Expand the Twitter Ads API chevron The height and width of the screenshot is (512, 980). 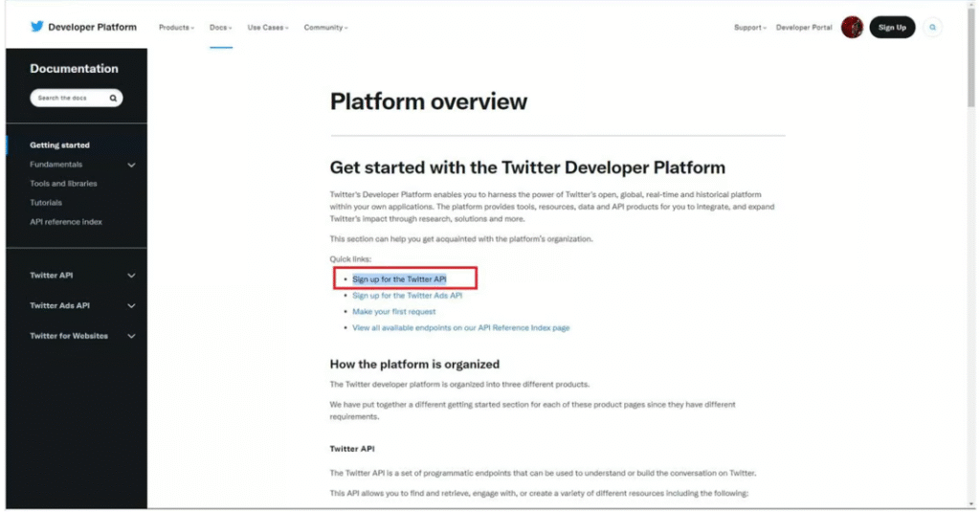point(131,305)
